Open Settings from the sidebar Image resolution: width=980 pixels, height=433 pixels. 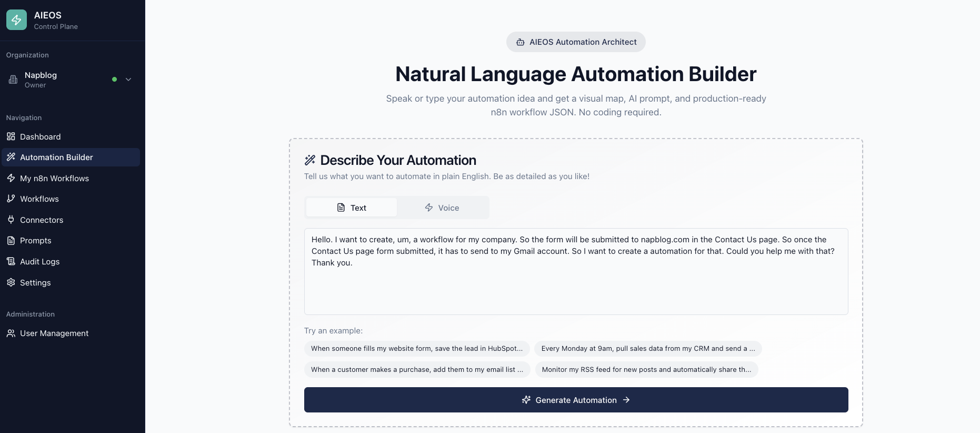(71, 282)
